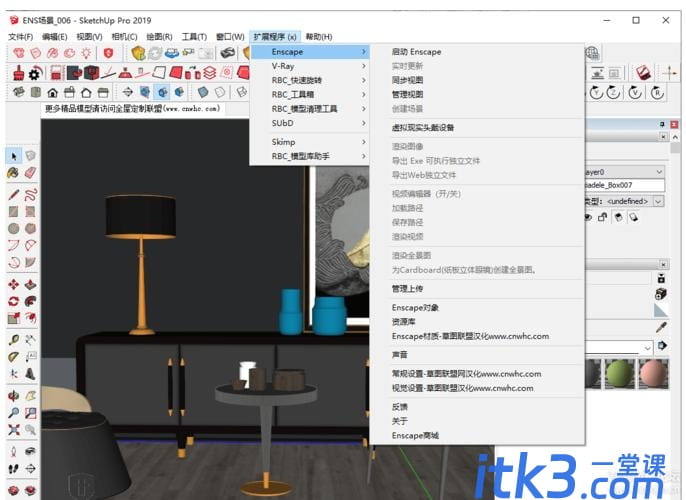Expand the Skimp submenu
Image resolution: width=686 pixels, height=500 pixels.
[x=310, y=142]
